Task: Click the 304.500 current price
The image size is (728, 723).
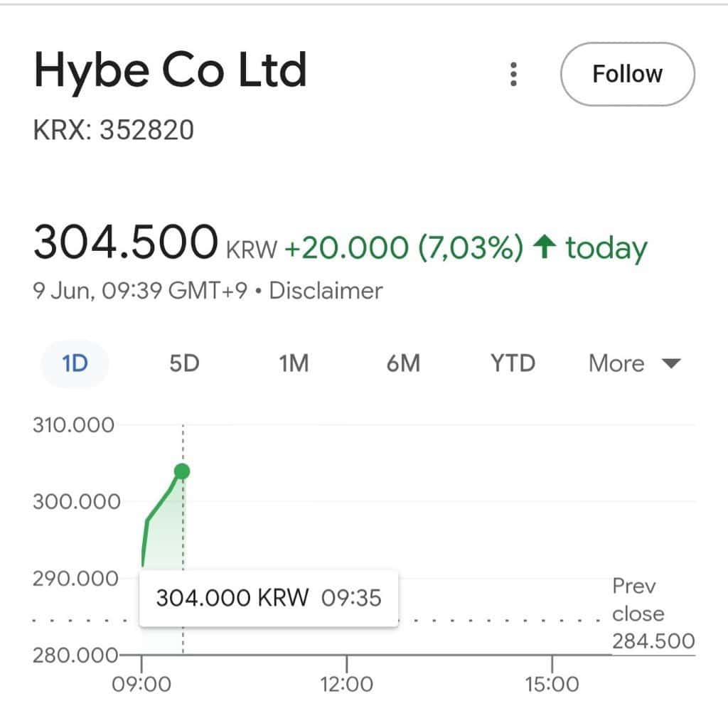Action: tap(125, 242)
